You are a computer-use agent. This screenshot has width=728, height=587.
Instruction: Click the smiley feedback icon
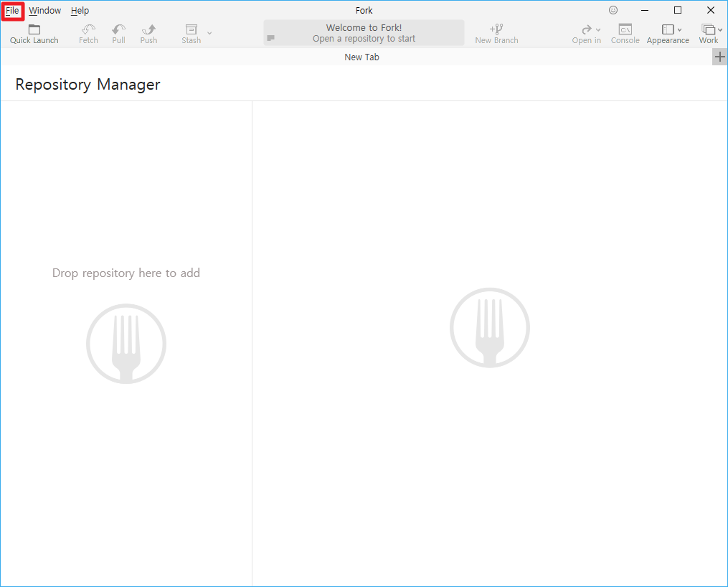(x=613, y=10)
